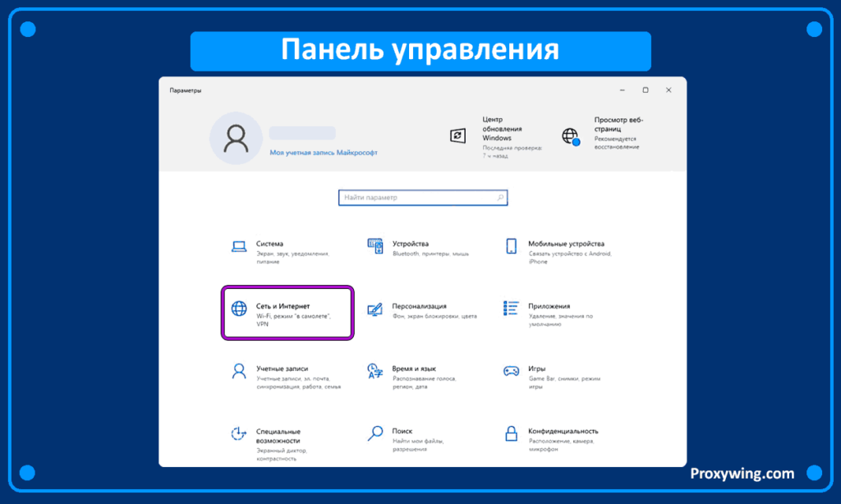Select the Поиск magnifier icon
Viewport: 841px width, 504px height.
coord(375,433)
